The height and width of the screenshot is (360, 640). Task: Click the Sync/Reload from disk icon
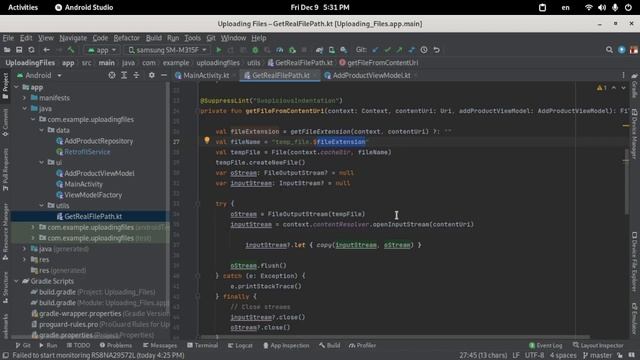tap(31, 50)
